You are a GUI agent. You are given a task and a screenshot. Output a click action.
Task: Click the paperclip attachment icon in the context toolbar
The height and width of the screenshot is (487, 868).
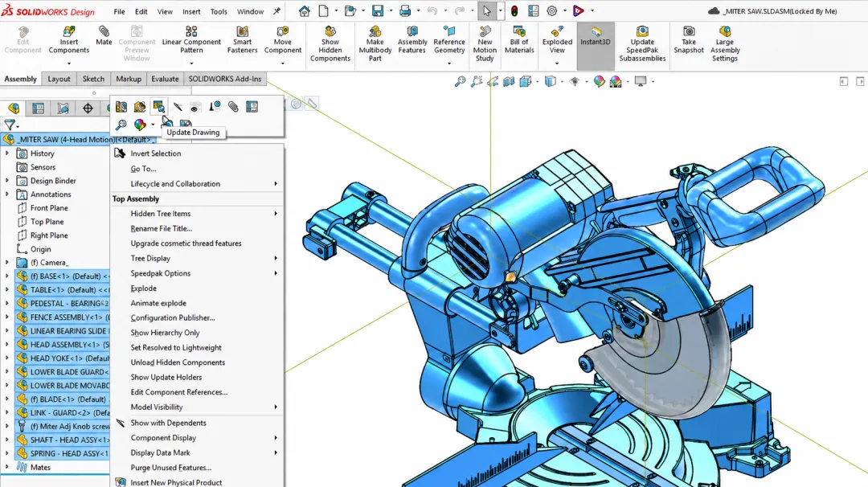[x=233, y=106]
